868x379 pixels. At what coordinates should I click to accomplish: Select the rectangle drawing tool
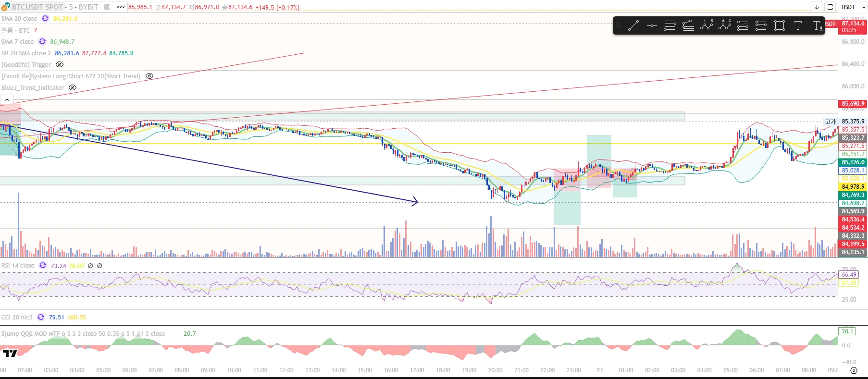[x=780, y=25]
